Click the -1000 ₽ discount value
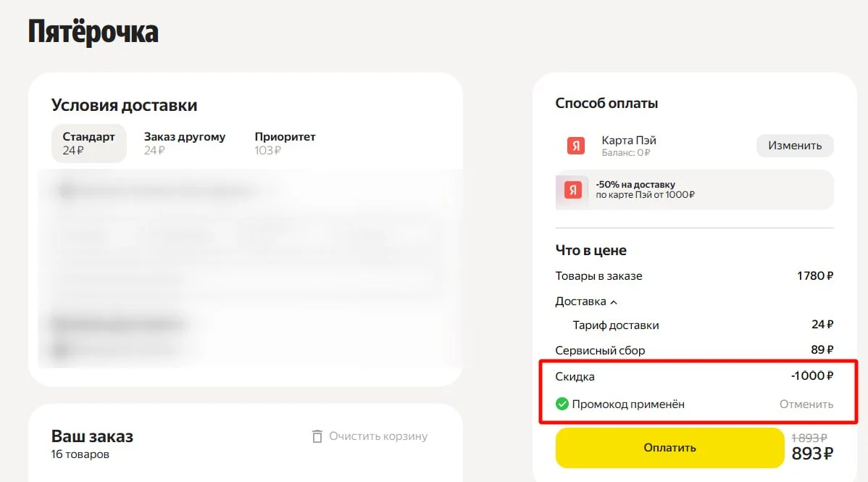 812,375
